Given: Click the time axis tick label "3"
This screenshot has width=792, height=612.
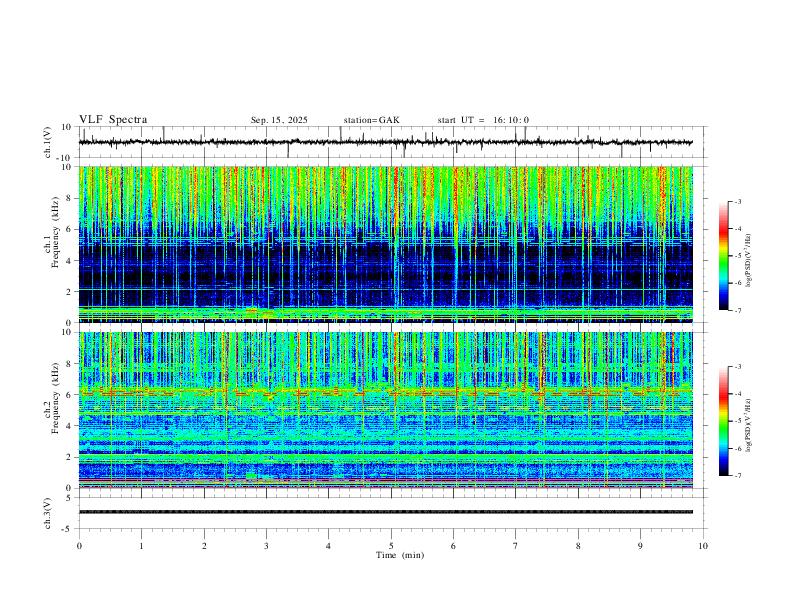Looking at the screenshot, I should click(x=266, y=546).
